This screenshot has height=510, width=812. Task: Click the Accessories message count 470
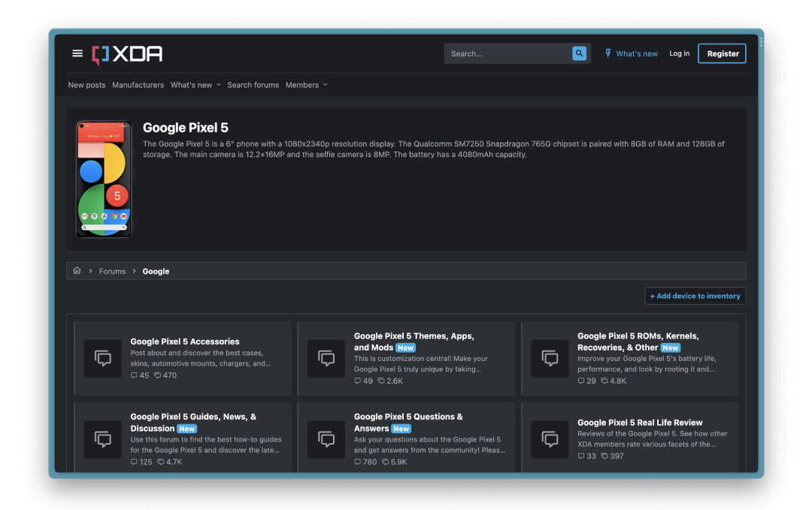pyautogui.click(x=165, y=375)
